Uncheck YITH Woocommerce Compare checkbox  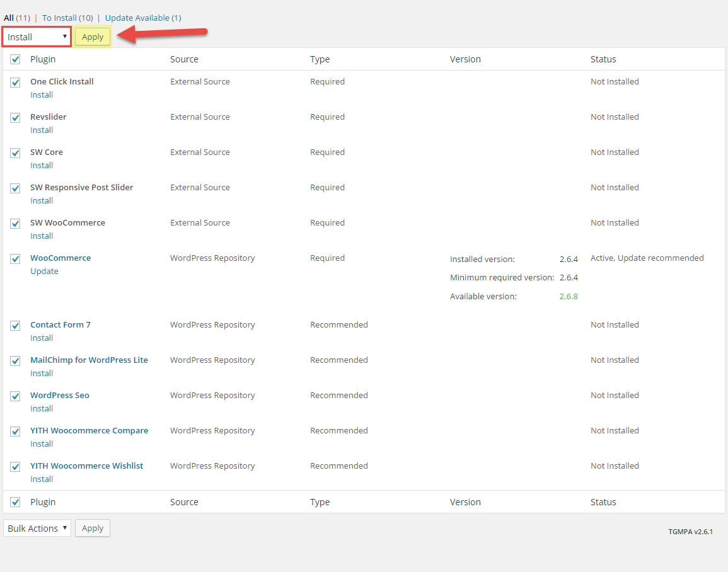(15, 432)
